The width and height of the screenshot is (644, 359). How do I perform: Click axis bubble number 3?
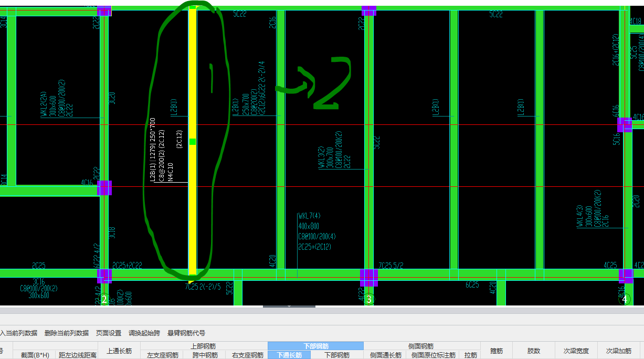pyautogui.click(x=369, y=300)
